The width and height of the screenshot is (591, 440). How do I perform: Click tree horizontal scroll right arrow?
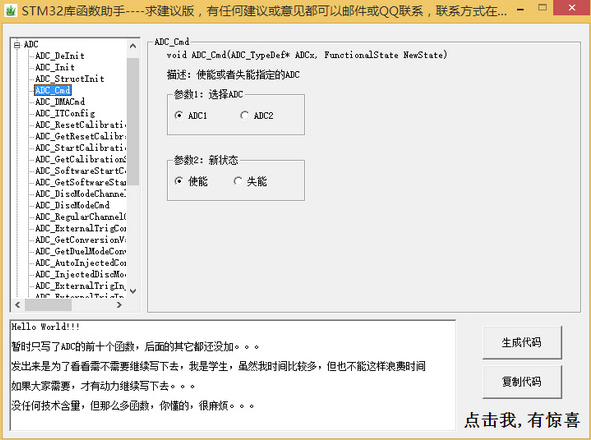click(x=119, y=305)
